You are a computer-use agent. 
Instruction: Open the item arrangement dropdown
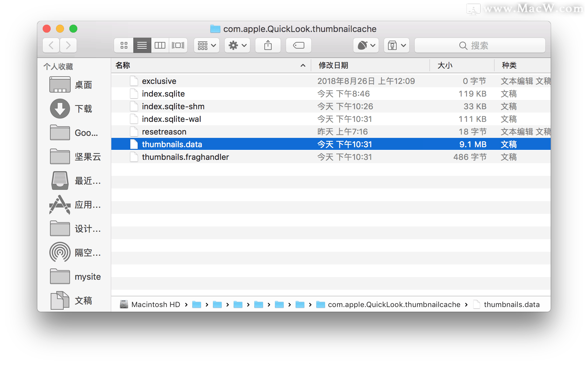pyautogui.click(x=207, y=45)
